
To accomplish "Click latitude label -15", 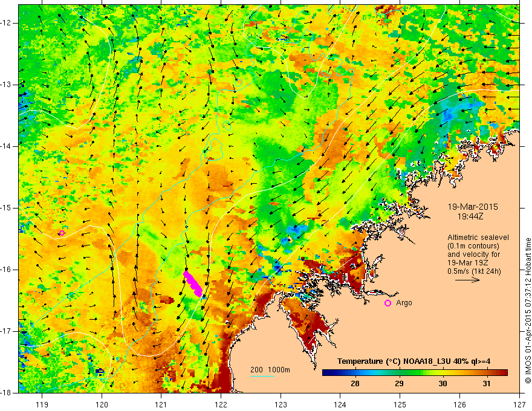I will (7, 208).
